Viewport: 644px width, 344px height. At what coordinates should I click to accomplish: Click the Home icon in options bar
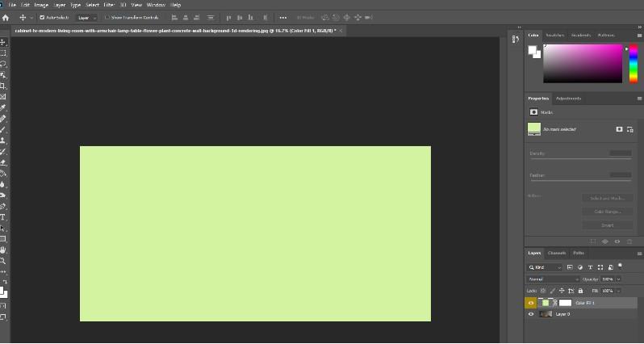click(6, 18)
